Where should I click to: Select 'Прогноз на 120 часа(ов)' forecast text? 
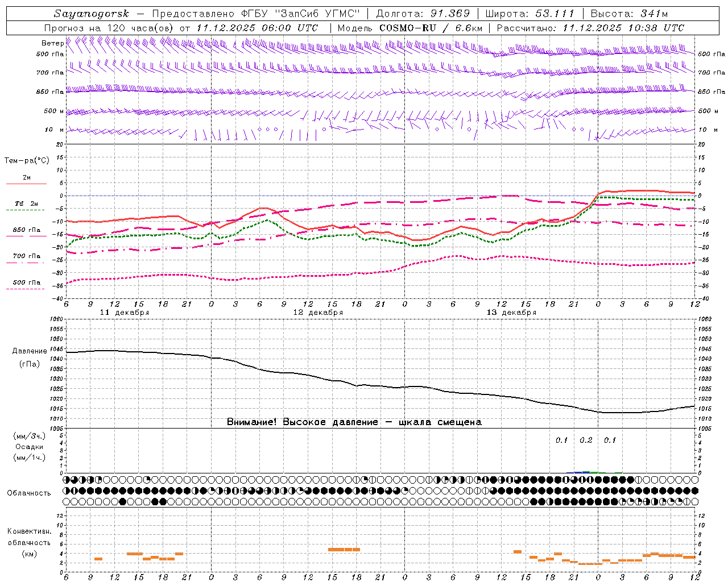109,28
